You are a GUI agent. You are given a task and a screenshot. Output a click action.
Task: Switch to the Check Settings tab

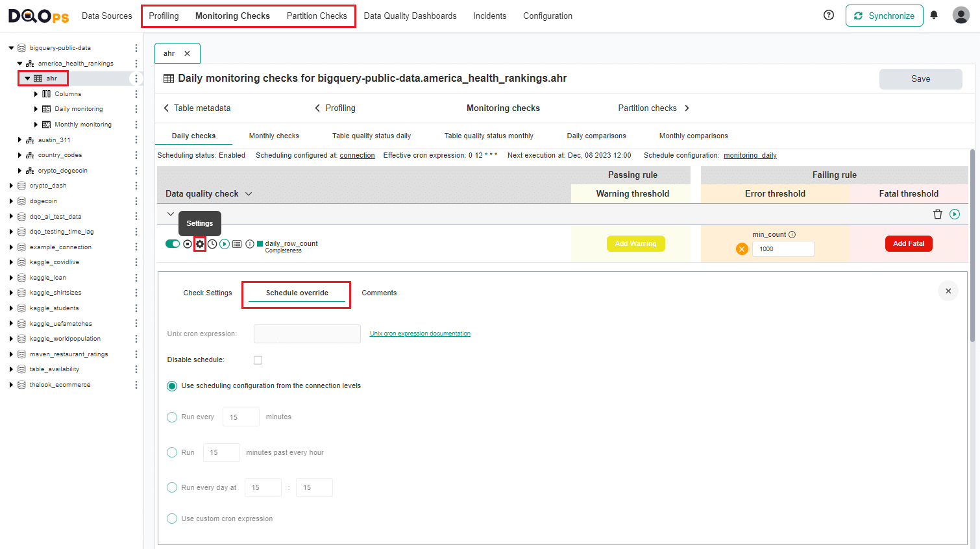click(x=208, y=293)
